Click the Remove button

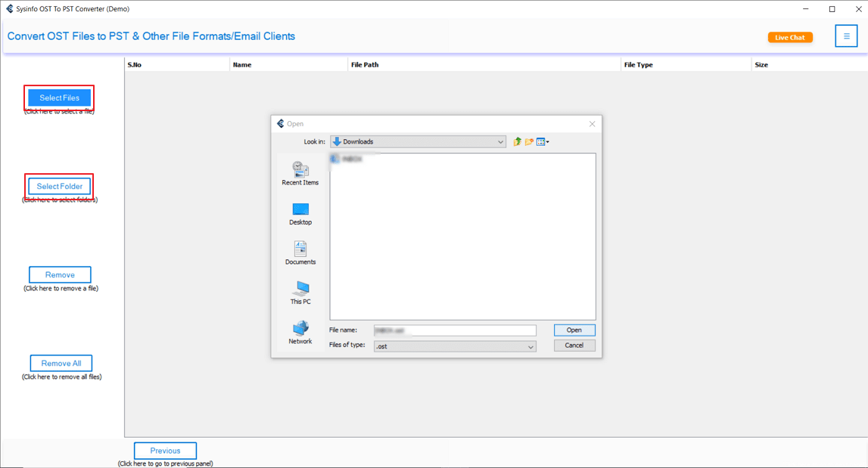tap(60, 275)
